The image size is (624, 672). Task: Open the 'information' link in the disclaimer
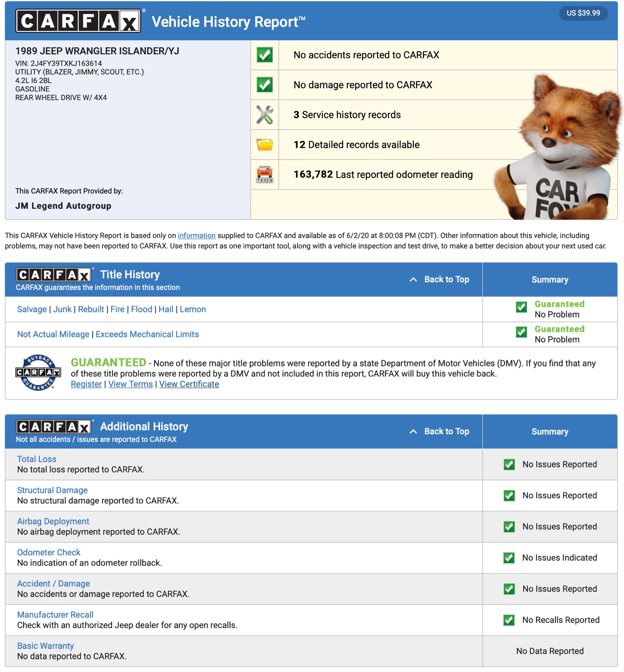(197, 235)
